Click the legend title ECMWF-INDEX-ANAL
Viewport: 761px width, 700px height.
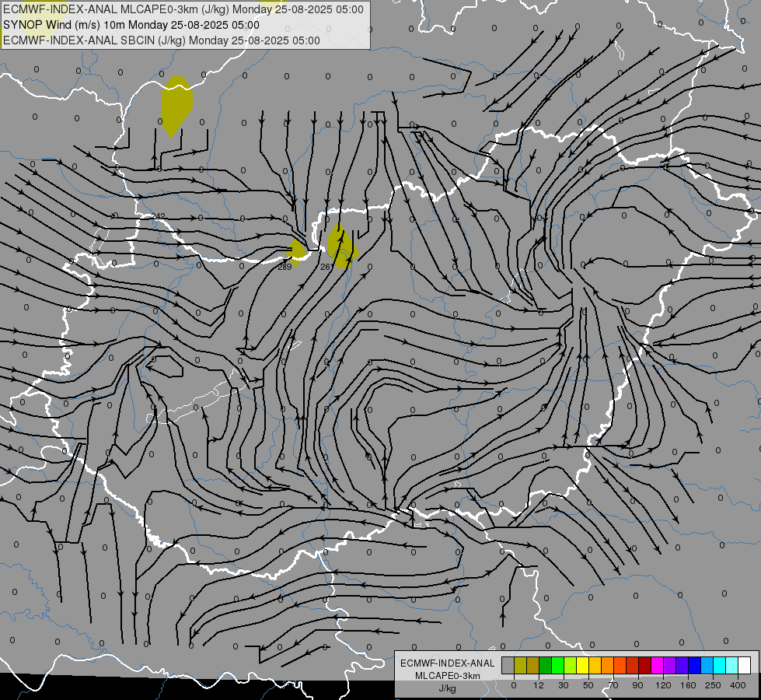pos(448,663)
